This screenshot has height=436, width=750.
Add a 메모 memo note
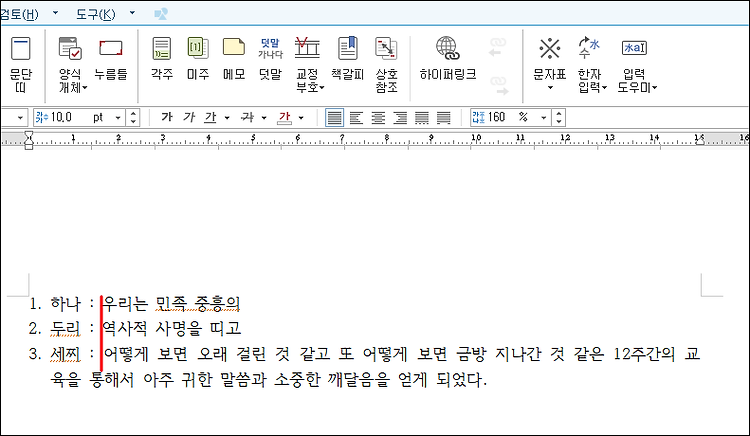234,58
